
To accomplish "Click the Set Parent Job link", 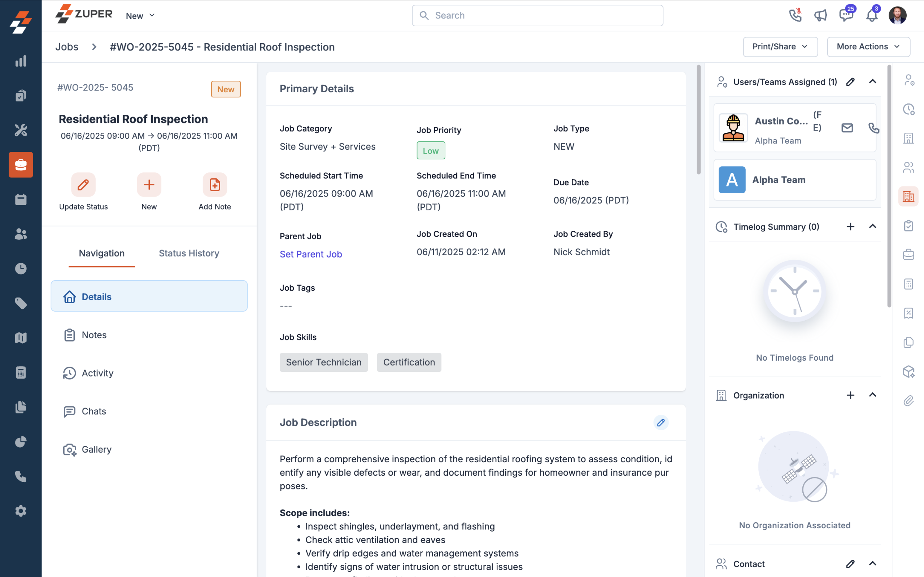I will point(311,254).
